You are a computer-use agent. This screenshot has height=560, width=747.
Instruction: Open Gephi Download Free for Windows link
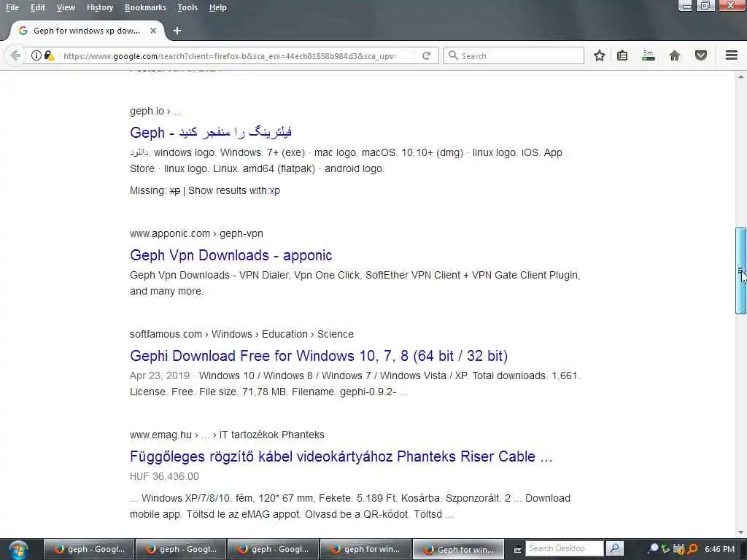click(x=319, y=356)
